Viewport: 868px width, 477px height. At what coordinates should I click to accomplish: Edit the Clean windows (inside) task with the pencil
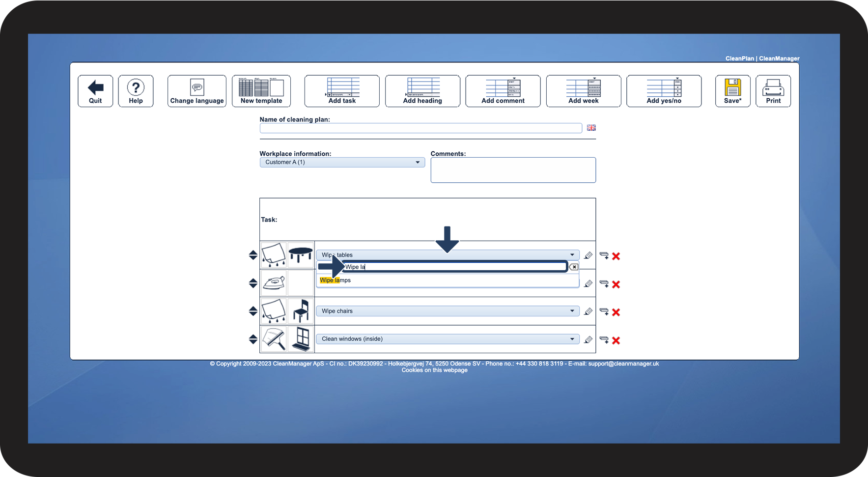(x=588, y=339)
